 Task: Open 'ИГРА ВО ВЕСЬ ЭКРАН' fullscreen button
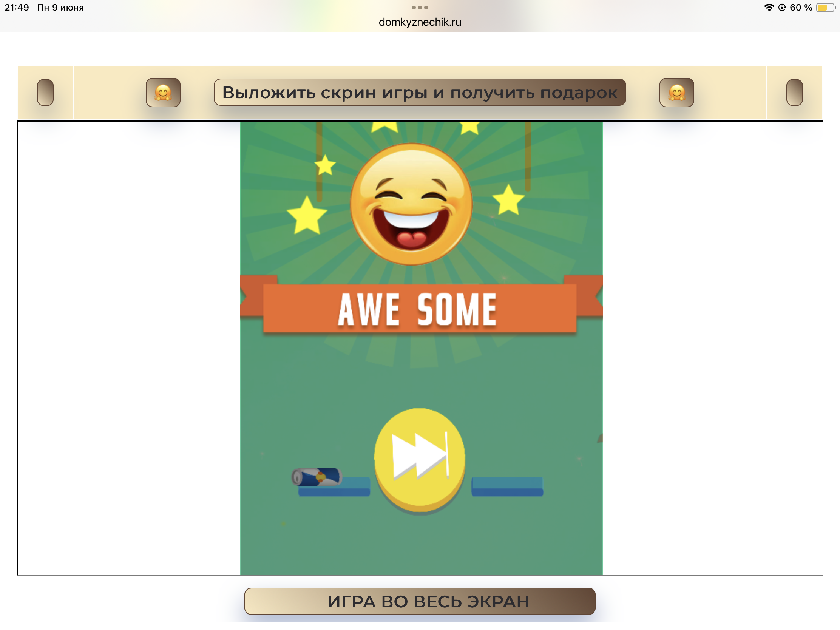tap(420, 601)
